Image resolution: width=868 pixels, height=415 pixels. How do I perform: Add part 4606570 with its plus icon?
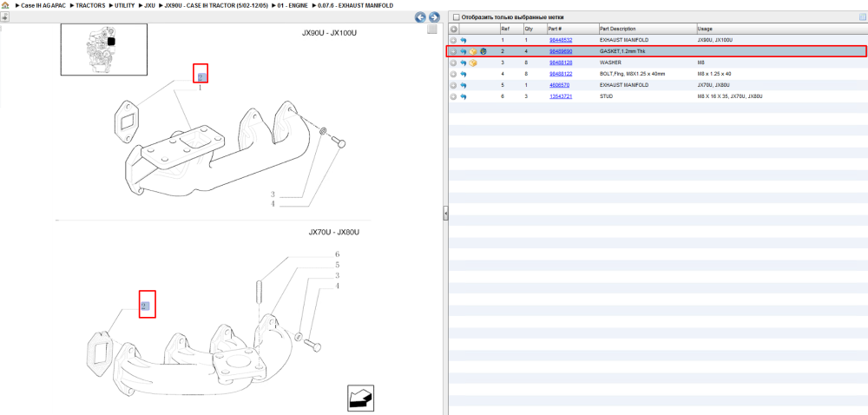453,85
